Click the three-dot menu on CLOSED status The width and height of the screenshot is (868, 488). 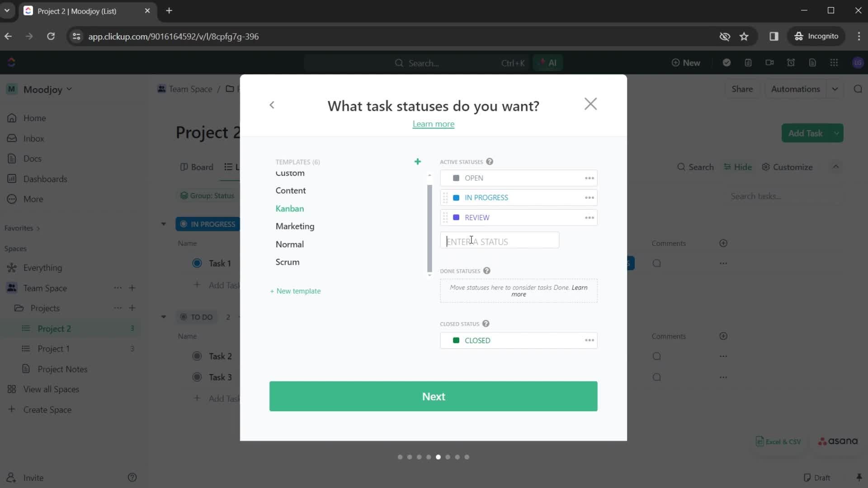[x=590, y=340]
